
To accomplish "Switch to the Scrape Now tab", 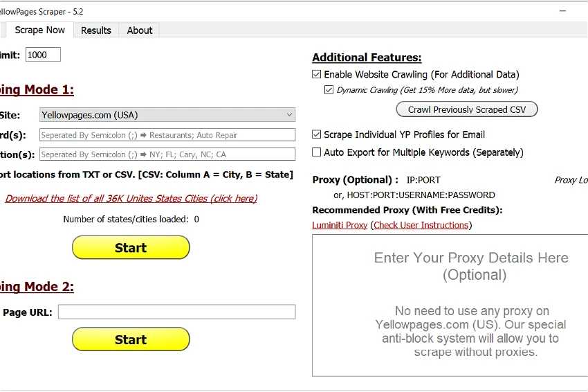I will (39, 30).
